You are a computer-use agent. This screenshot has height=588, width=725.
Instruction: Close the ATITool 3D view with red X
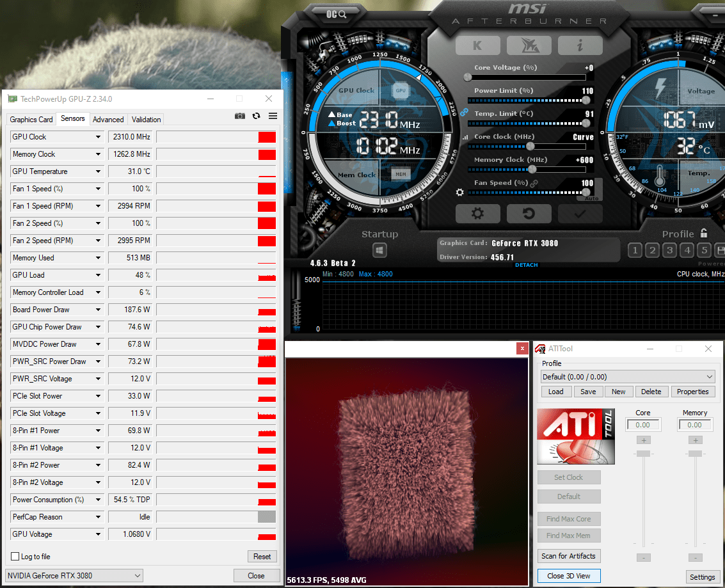[x=522, y=349]
